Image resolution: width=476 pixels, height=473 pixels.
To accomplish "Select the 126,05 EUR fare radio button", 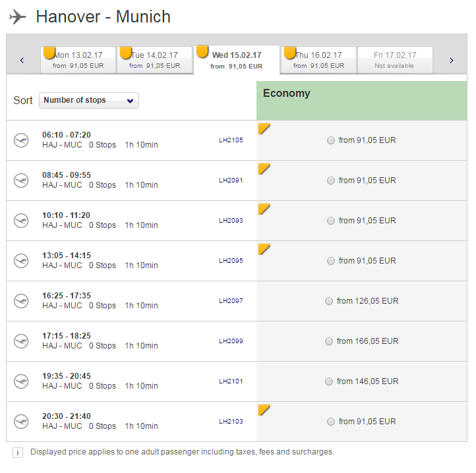I will click(x=329, y=301).
